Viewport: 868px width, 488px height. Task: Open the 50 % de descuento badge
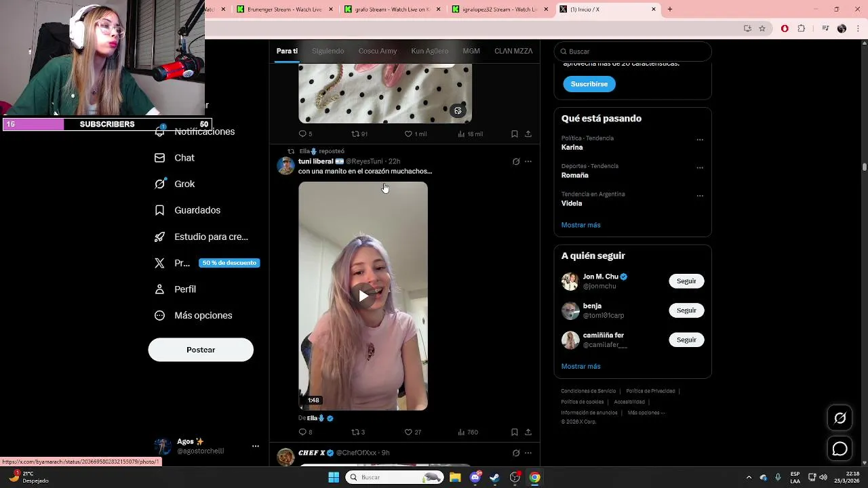(229, 263)
